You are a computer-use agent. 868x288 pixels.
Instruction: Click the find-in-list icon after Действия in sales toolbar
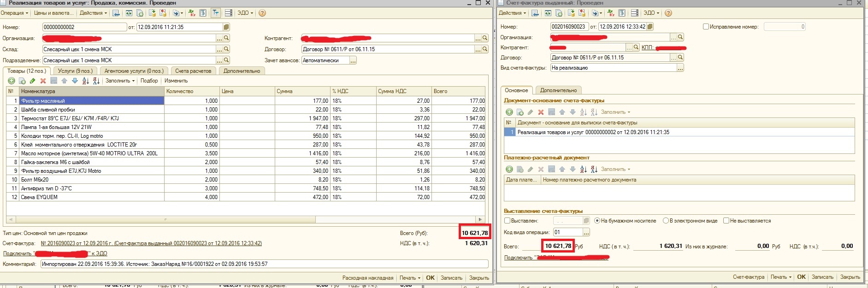116,13
